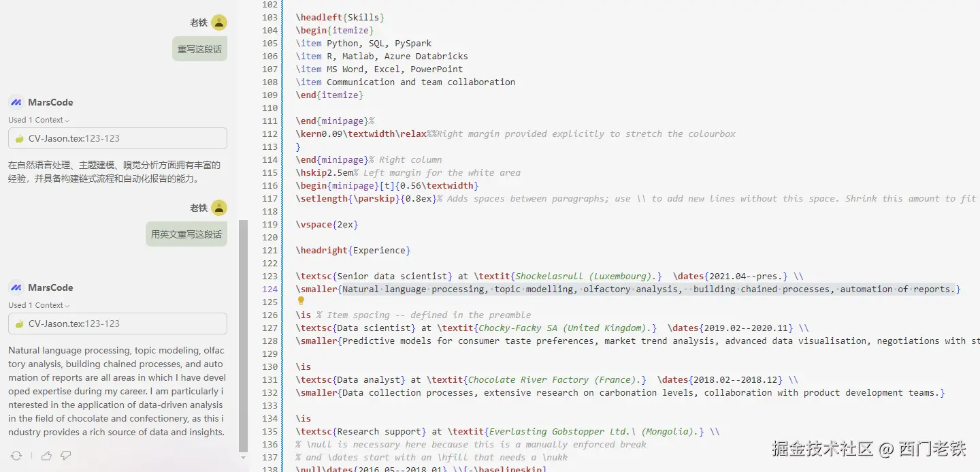Click the MarsCode assistant logo icon
This screenshot has width=980, height=472.
tap(15, 102)
